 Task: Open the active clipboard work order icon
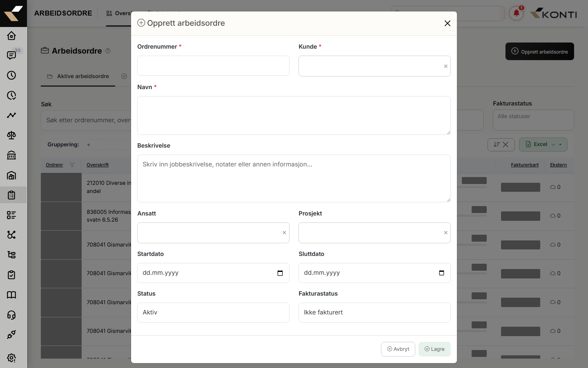[11, 195]
